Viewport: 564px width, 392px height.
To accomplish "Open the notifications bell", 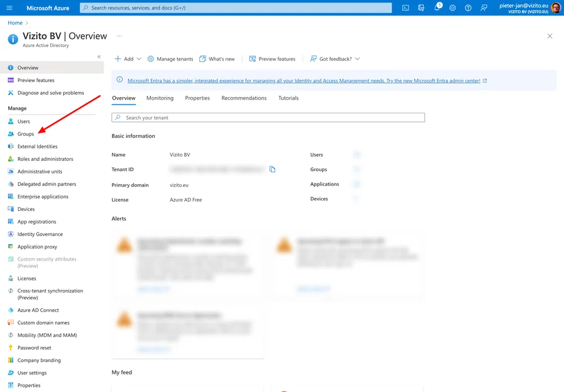I will pos(437,8).
